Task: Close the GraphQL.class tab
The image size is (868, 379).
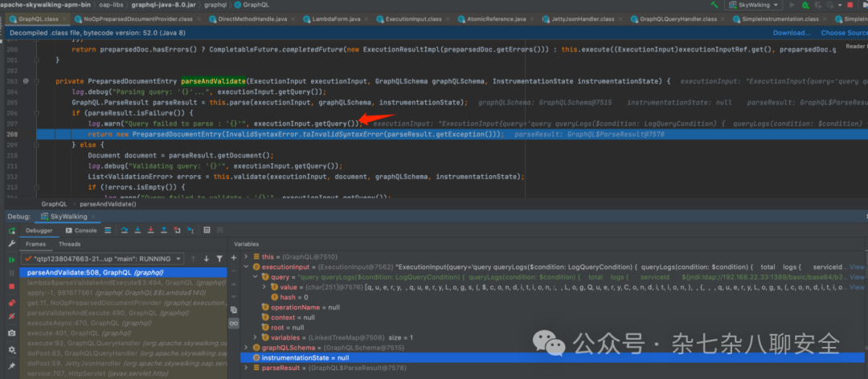Action: click(x=64, y=18)
